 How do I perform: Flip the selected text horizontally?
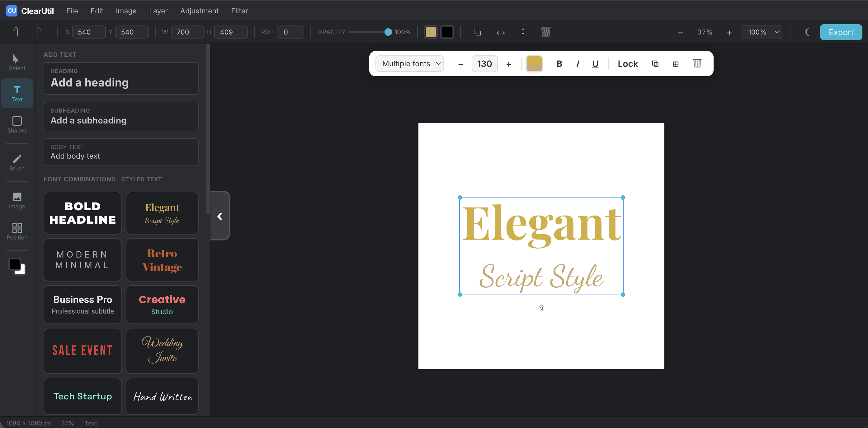click(501, 32)
